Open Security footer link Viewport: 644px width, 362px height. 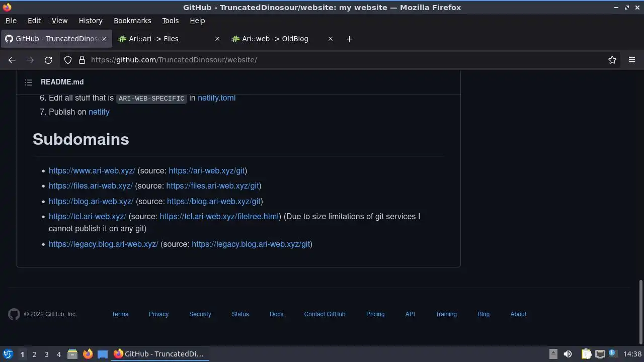(x=200, y=314)
